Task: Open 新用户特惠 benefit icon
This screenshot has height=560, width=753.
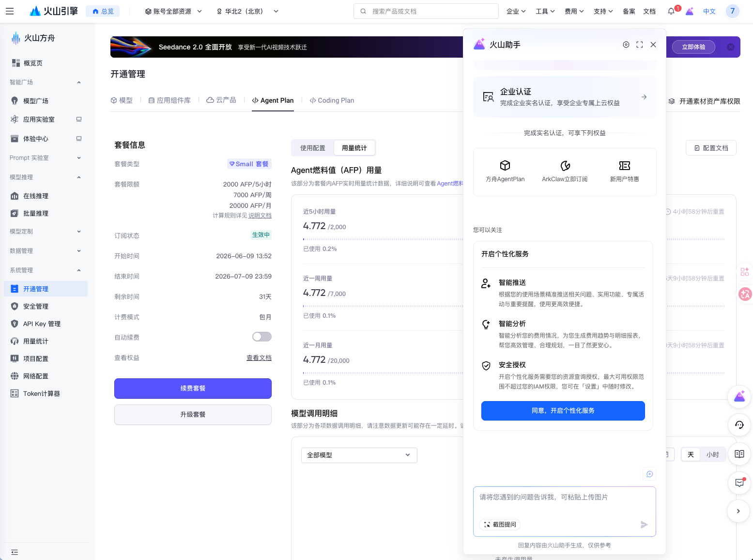Action: coord(625,171)
